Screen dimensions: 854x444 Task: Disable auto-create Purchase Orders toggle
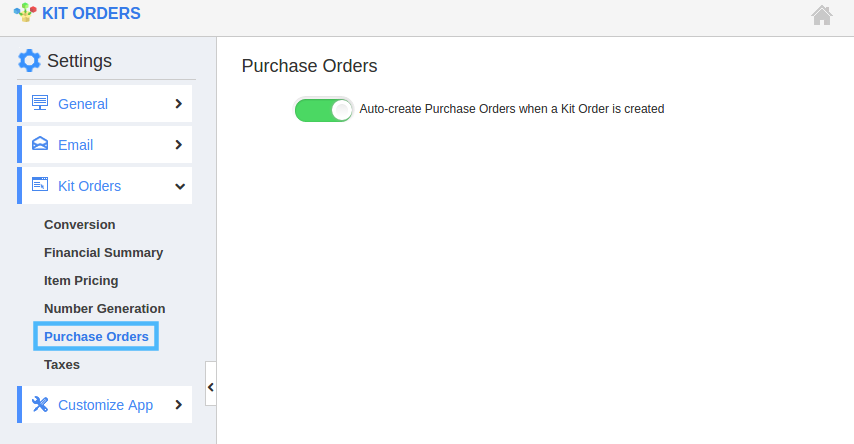pyautogui.click(x=324, y=110)
